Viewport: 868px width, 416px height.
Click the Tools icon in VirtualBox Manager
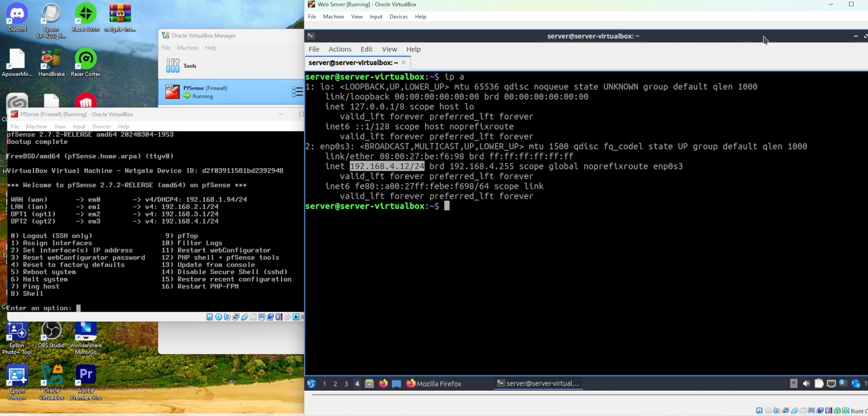173,66
